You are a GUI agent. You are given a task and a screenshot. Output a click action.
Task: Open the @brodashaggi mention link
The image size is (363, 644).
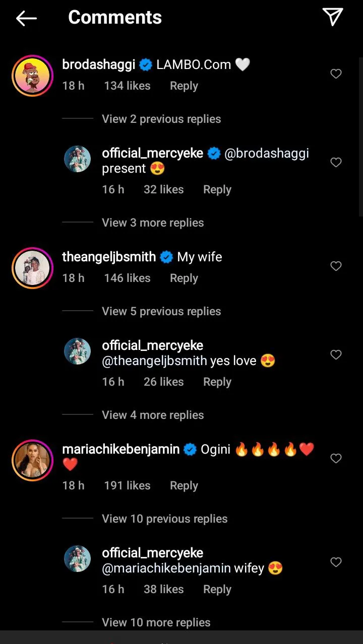tap(266, 154)
